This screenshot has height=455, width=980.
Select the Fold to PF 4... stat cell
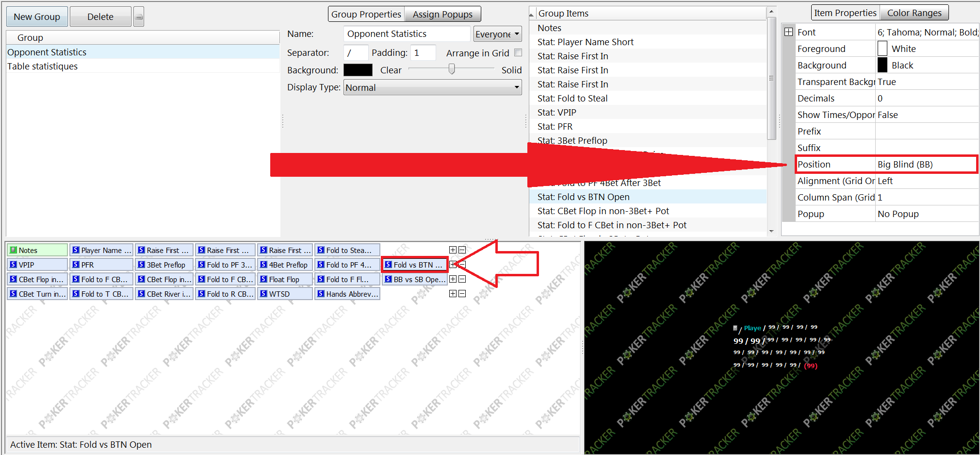tap(347, 265)
